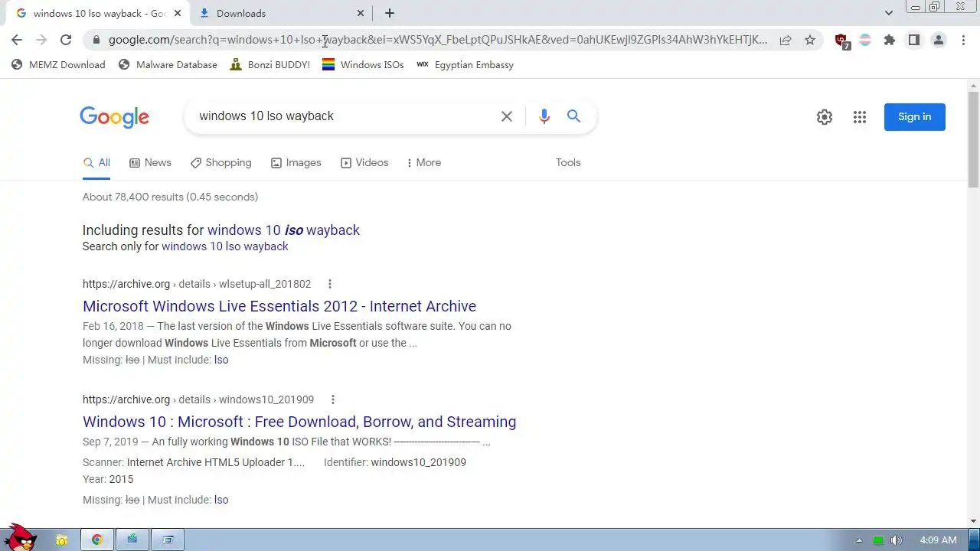Switch to the News tab
Screen dimensions: 980x551
point(150,163)
